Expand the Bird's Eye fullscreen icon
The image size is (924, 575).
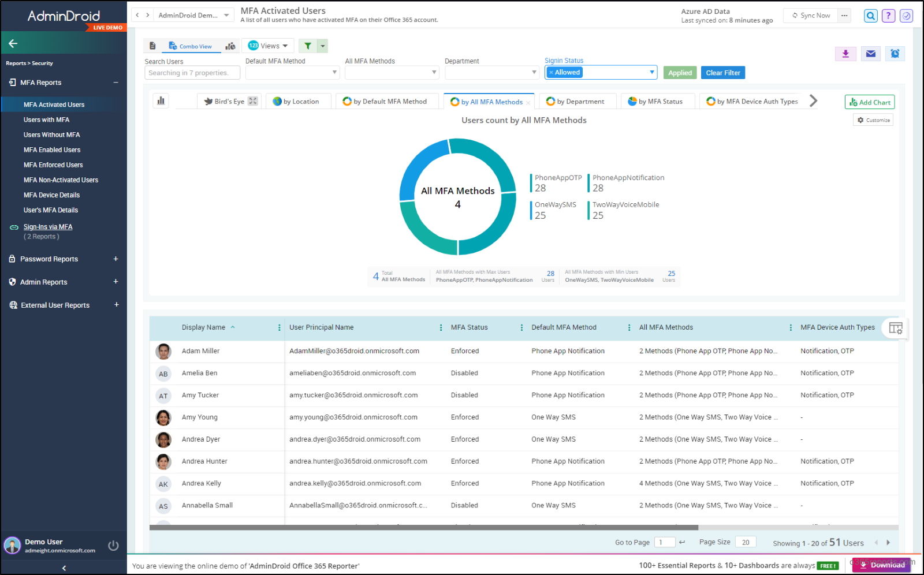point(253,101)
